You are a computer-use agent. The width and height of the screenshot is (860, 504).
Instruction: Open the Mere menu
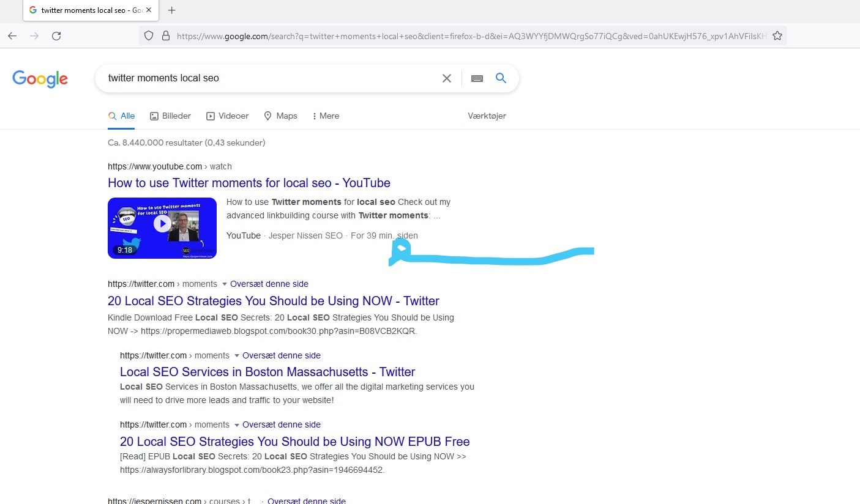pos(326,116)
